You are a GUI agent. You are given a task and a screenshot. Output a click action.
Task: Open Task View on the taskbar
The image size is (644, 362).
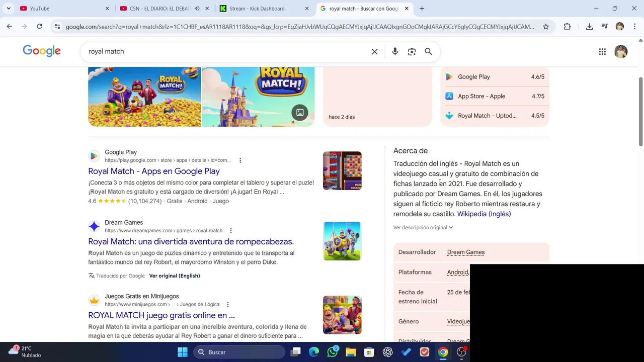295,352
